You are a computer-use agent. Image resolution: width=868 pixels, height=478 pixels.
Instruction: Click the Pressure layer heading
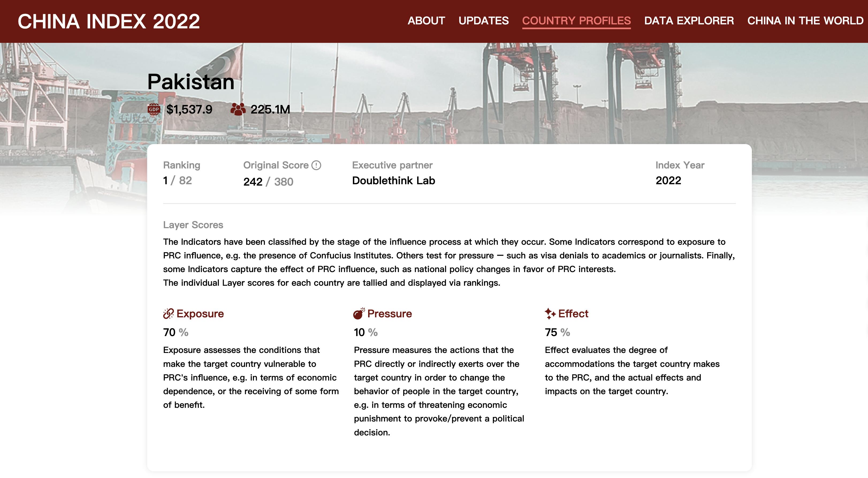[x=390, y=313]
